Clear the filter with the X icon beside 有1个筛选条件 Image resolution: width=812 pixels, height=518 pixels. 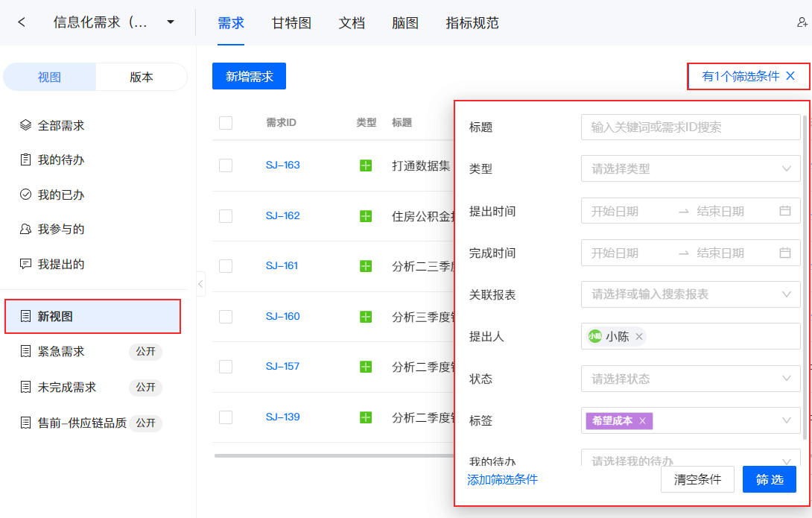(790, 76)
